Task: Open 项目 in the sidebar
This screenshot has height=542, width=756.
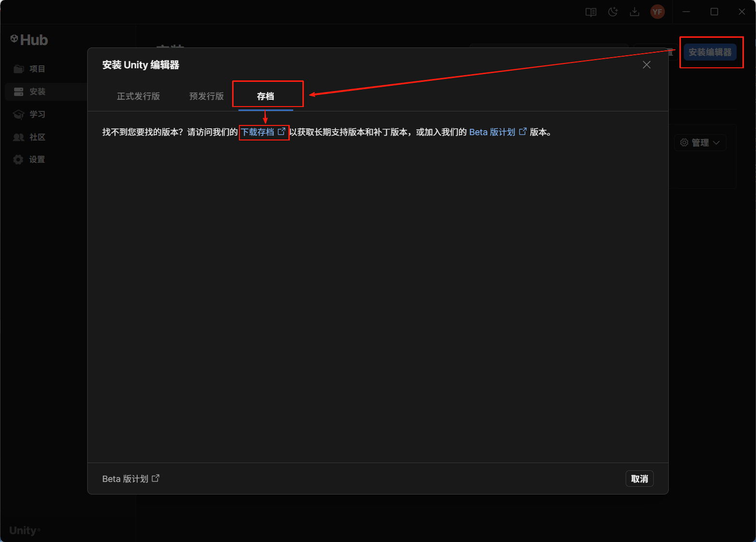Action: click(37, 69)
